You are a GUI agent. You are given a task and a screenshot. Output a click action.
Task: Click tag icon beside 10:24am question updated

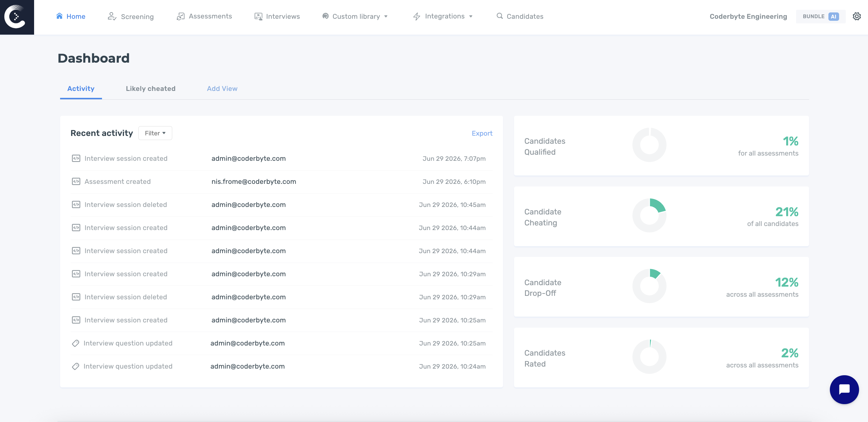(x=75, y=366)
